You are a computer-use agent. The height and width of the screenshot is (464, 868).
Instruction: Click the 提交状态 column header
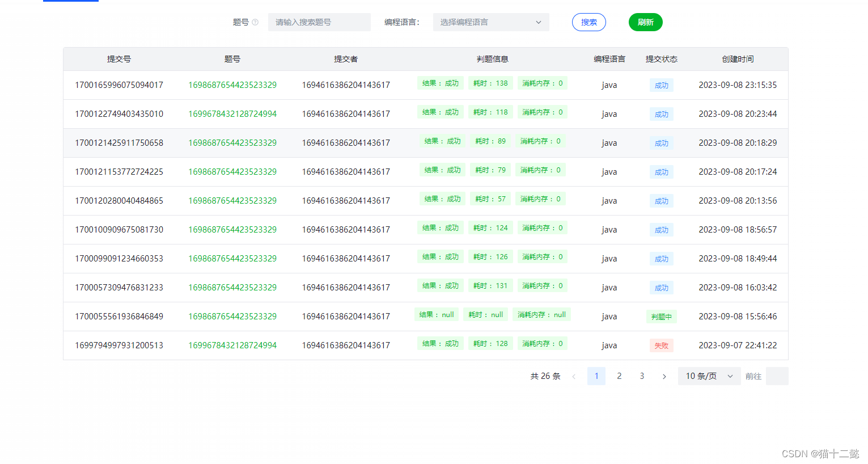(661, 59)
